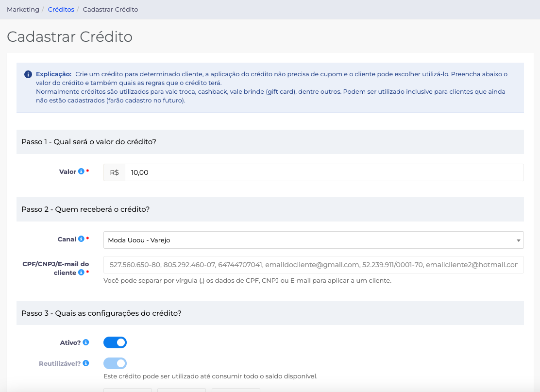Click the info icon next to Reutilizável?

86,363
